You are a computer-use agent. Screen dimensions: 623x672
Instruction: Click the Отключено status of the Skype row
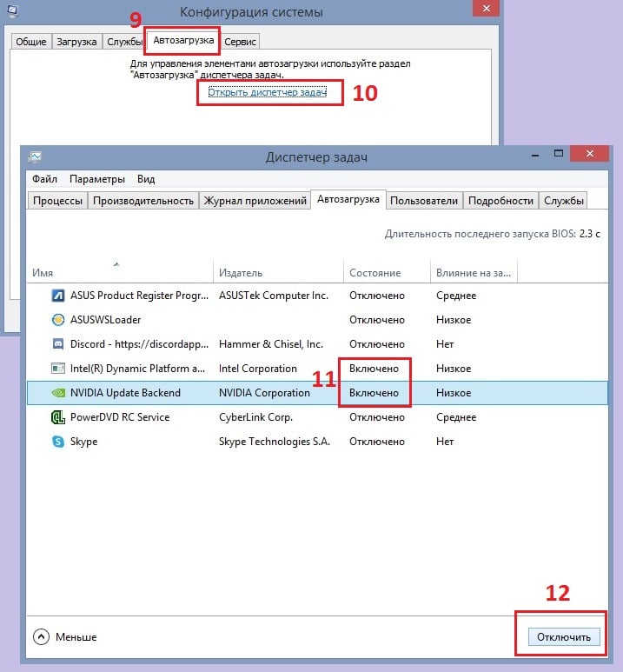pos(376,442)
